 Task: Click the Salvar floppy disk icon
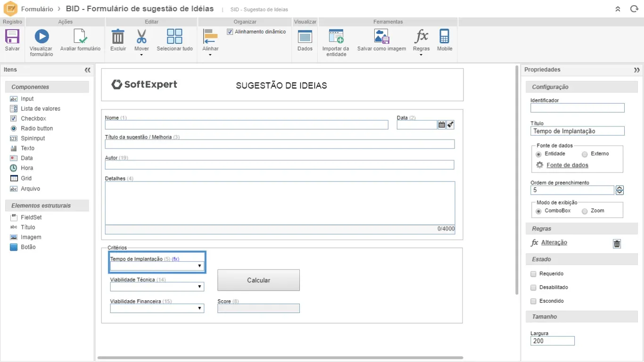click(12, 37)
